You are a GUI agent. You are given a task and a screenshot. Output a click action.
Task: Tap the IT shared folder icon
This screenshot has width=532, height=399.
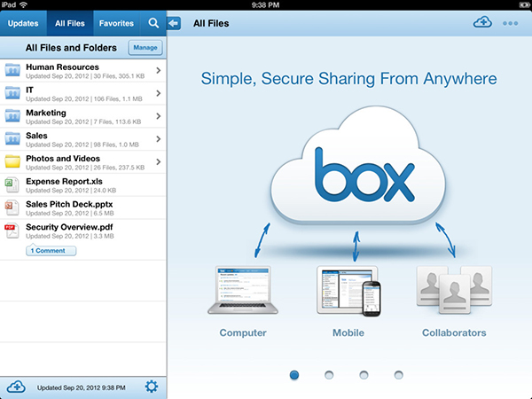[x=12, y=93]
